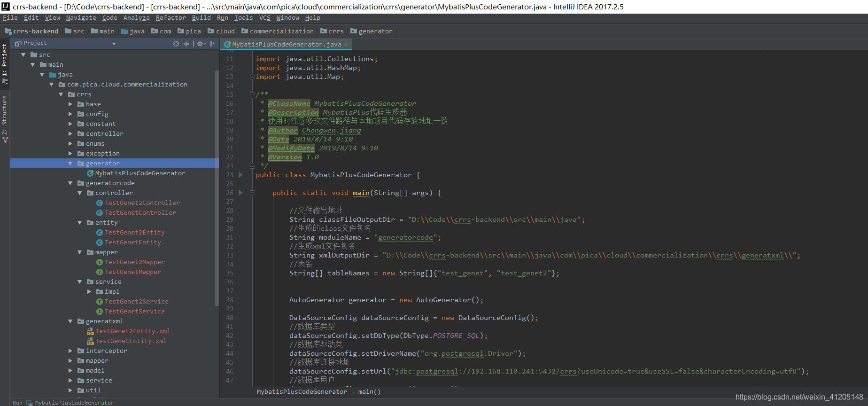This screenshot has height=406, width=868.
Task: Click TestGenetEntity class icon in entity folder
Action: (100, 242)
